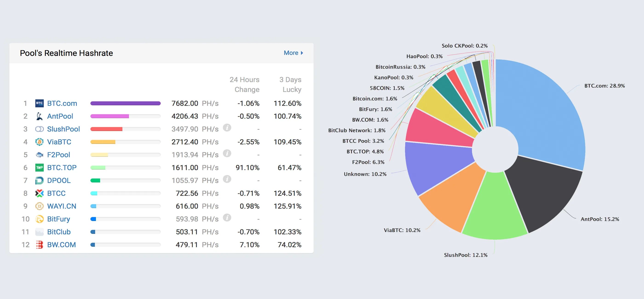This screenshot has width=644, height=299.
Task: Click the AntPool 15.2% pie label
Action: coord(600,219)
